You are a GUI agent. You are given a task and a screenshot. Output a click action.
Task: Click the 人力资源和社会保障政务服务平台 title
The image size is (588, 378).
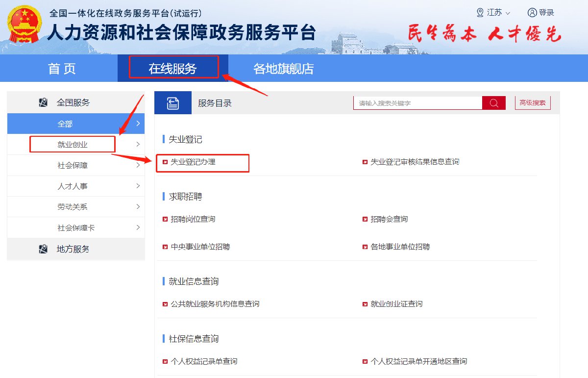click(x=181, y=32)
